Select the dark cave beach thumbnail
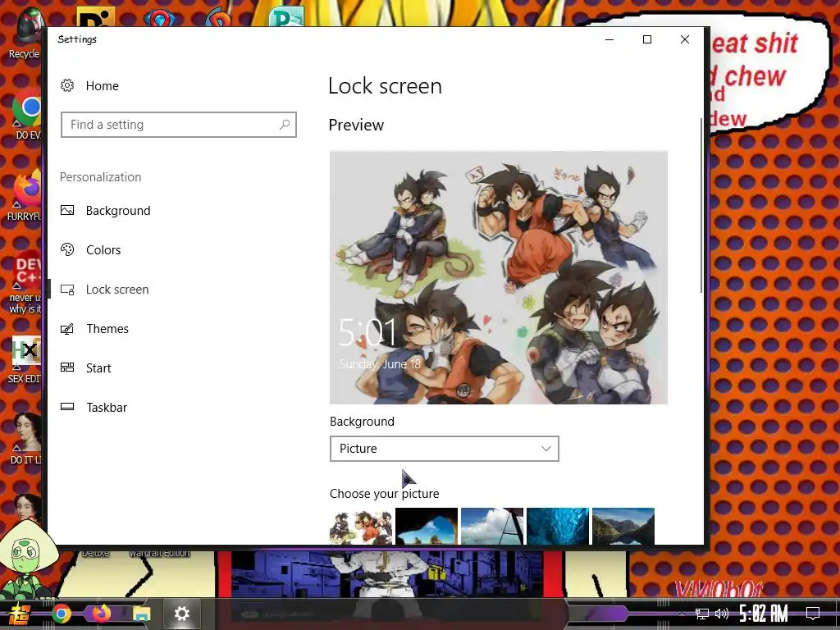Image resolution: width=840 pixels, height=630 pixels. (427, 526)
